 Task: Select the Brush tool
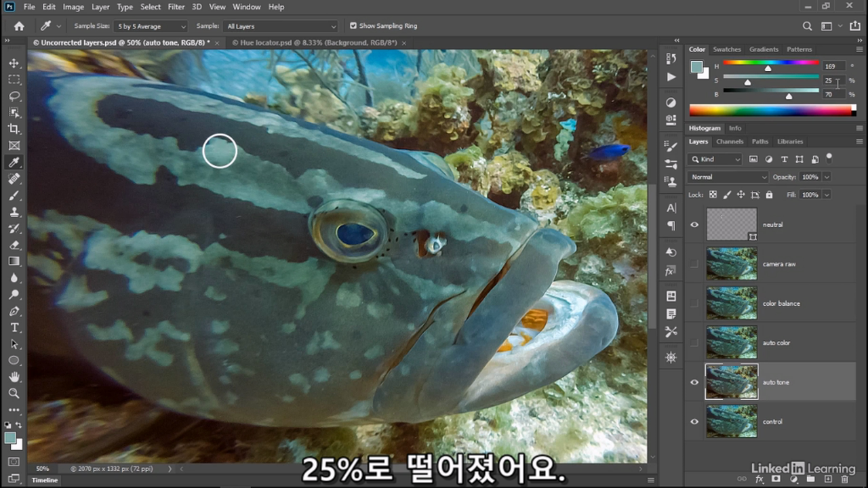[x=14, y=195]
